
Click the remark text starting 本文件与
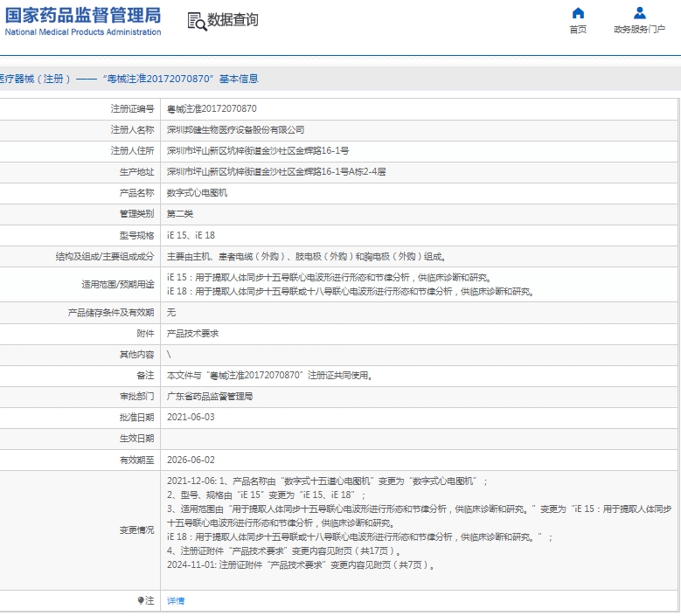tap(270, 375)
